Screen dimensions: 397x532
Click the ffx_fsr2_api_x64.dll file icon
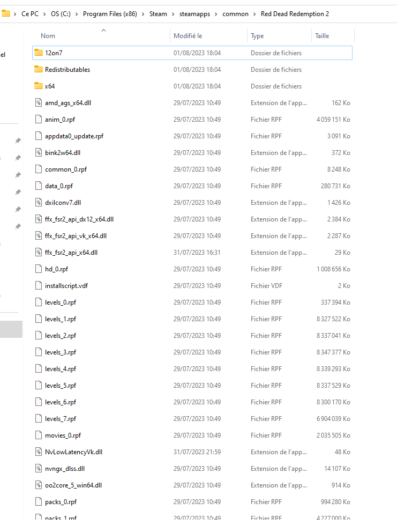click(x=39, y=252)
